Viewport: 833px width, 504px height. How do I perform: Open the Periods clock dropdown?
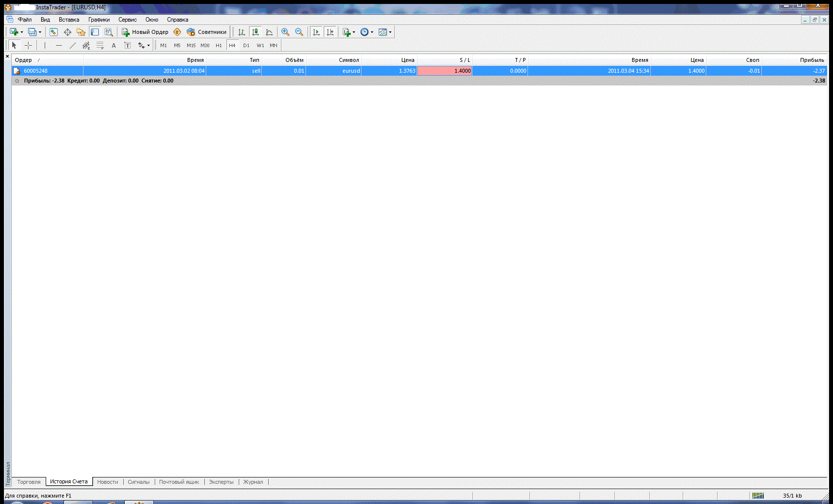coord(367,32)
